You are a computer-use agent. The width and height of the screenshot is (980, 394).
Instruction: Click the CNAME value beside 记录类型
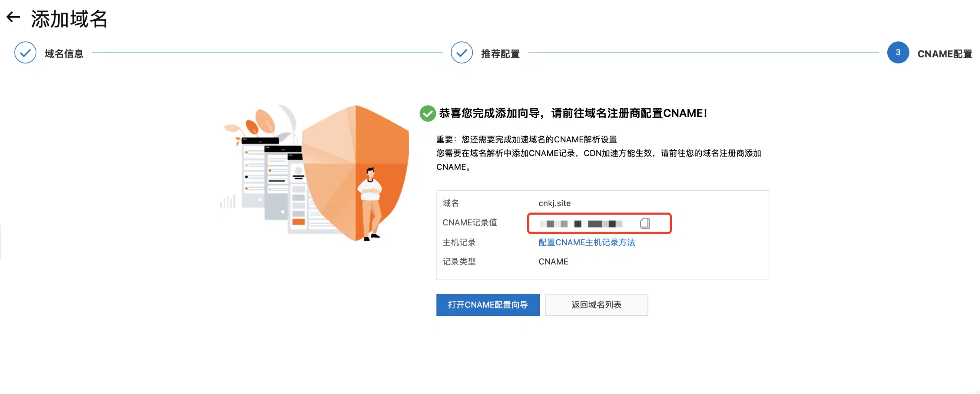[x=553, y=262]
